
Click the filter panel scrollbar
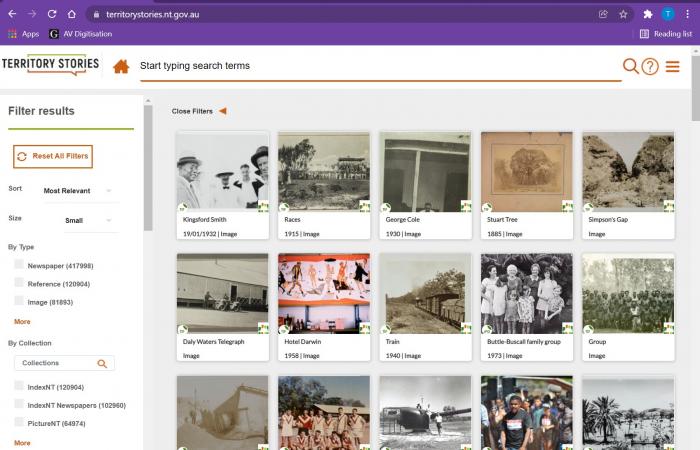148,167
